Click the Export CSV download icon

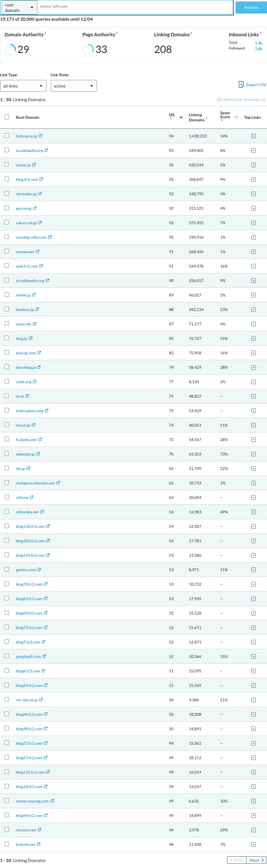tap(241, 84)
